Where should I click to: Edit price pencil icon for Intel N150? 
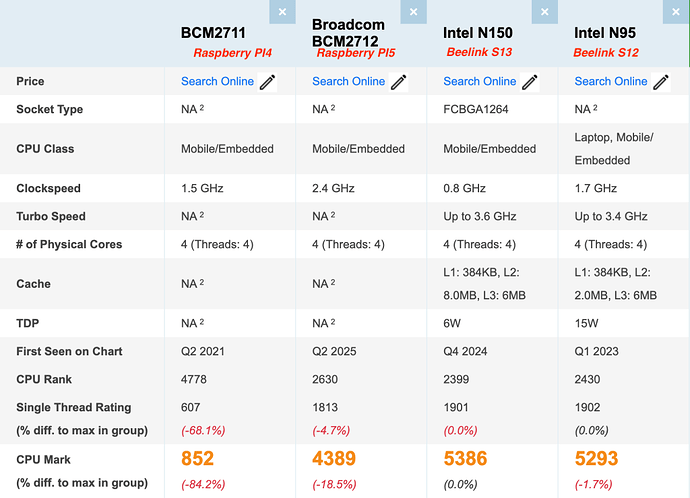click(x=529, y=82)
